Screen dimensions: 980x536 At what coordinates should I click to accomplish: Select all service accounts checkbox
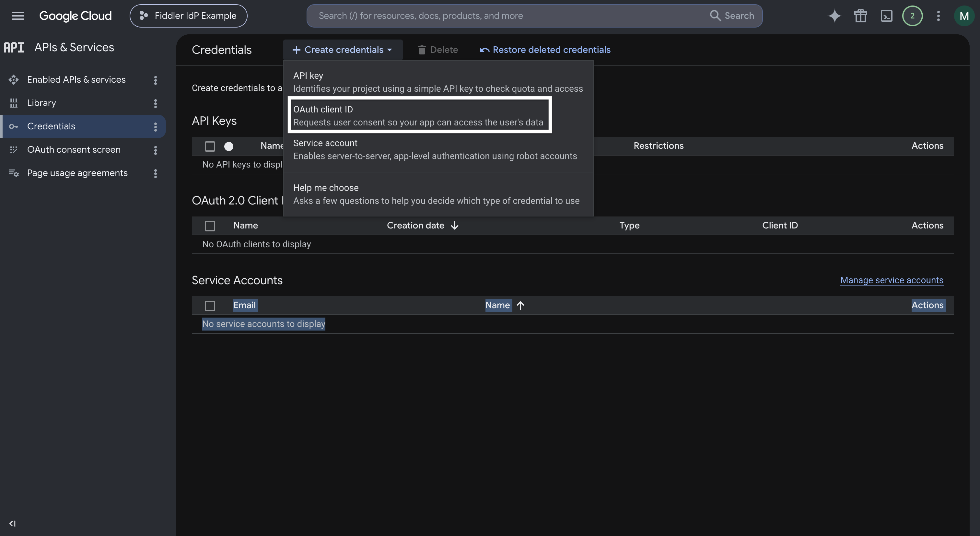tap(210, 306)
